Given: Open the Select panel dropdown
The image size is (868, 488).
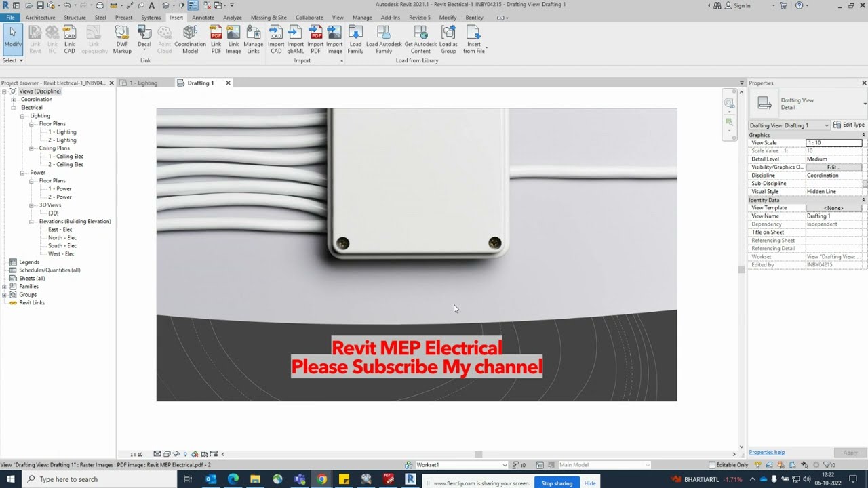Looking at the screenshot, I should [x=13, y=60].
